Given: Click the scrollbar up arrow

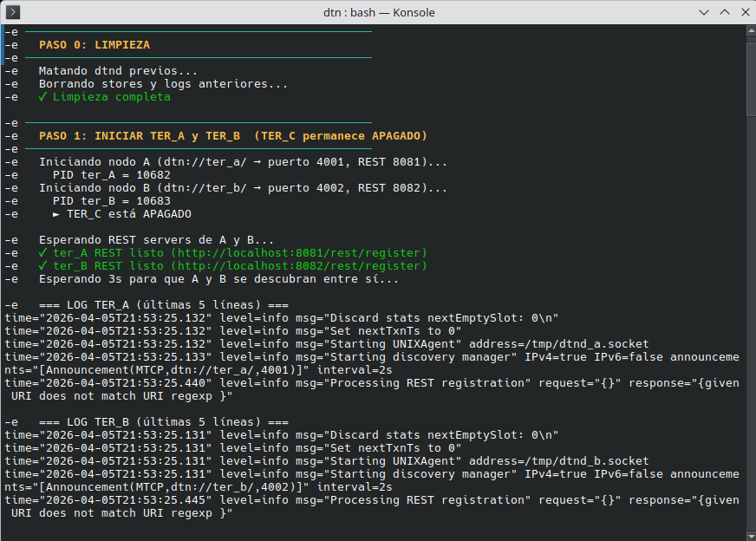Looking at the screenshot, I should tap(751, 30).
